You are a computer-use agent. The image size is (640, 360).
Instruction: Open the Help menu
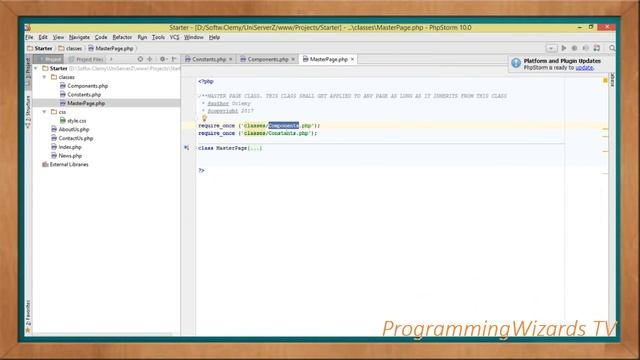[x=214, y=37]
